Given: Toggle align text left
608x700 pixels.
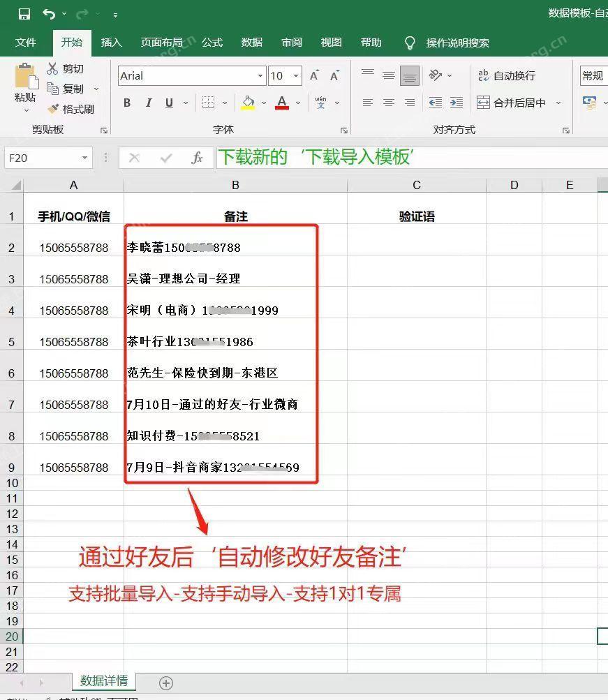Looking at the screenshot, I should [368, 103].
